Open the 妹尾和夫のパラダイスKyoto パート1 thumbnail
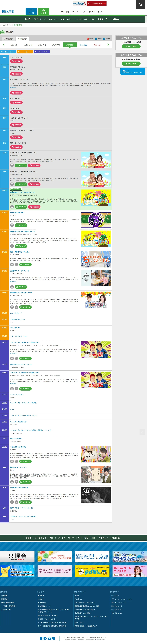The height and width of the screenshot is (644, 147). (96, 198)
